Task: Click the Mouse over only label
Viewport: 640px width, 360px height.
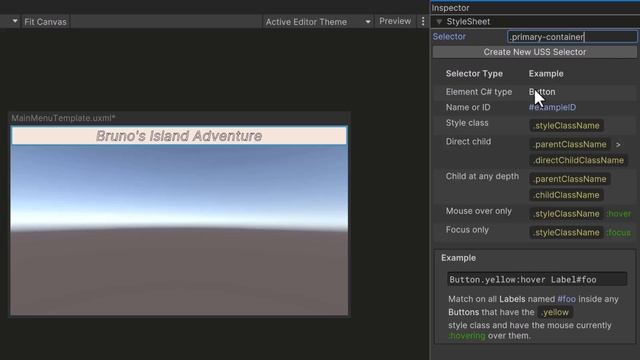Action: pyautogui.click(x=478, y=211)
